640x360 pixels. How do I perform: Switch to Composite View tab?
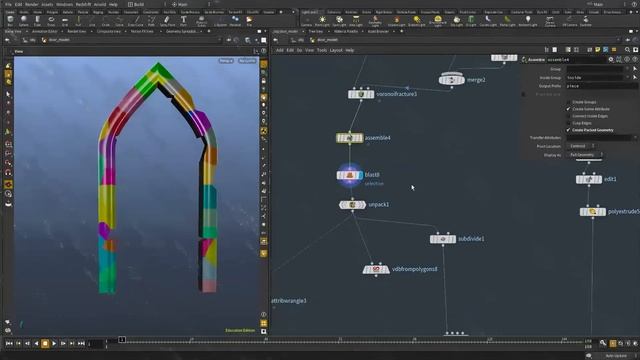coord(109,31)
